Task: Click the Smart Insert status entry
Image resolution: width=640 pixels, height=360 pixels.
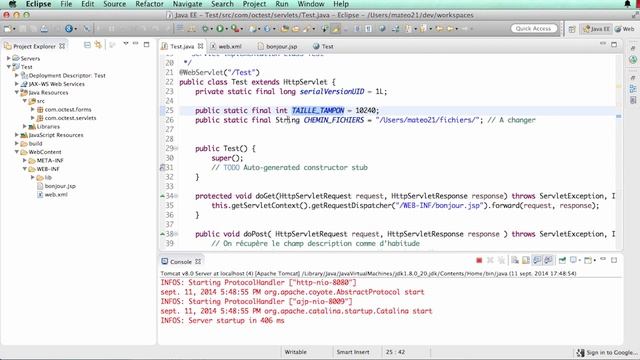Action: point(353,352)
